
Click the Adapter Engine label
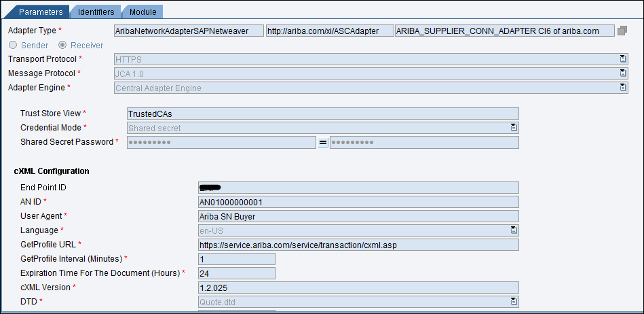click(x=37, y=87)
